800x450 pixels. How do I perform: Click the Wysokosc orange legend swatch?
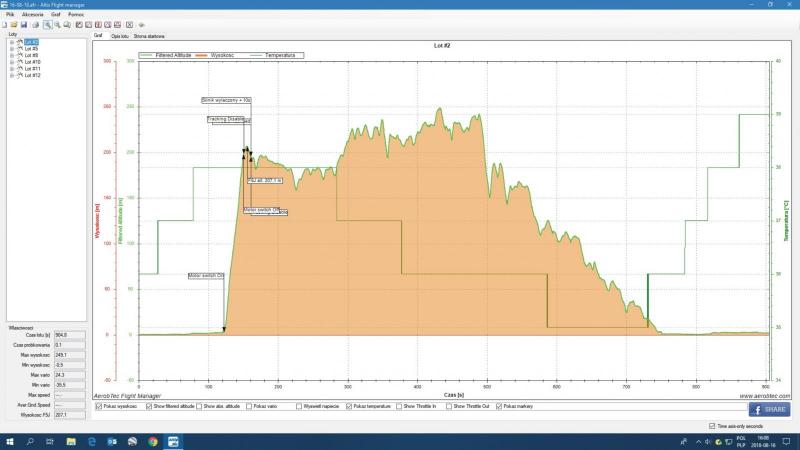(202, 56)
